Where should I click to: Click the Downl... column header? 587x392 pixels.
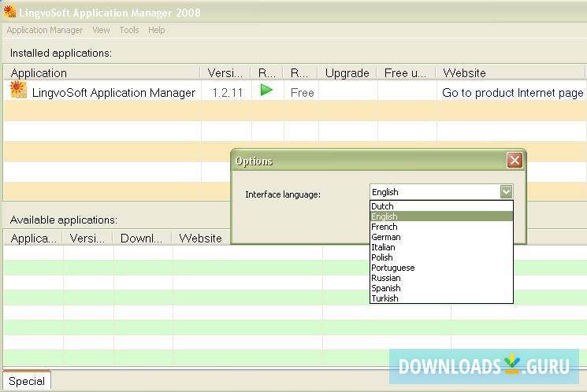point(142,239)
